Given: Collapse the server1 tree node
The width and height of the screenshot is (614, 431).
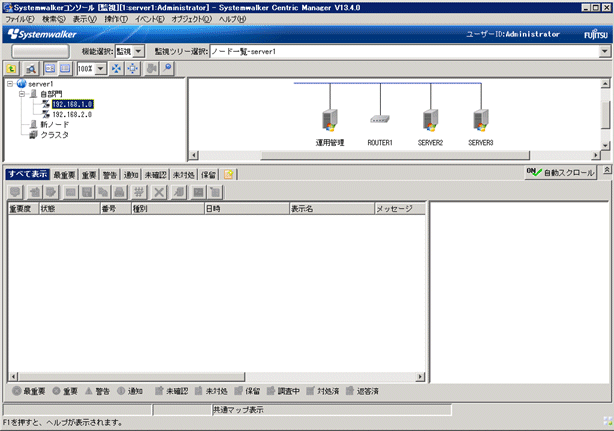Looking at the screenshot, I should 10,84.
